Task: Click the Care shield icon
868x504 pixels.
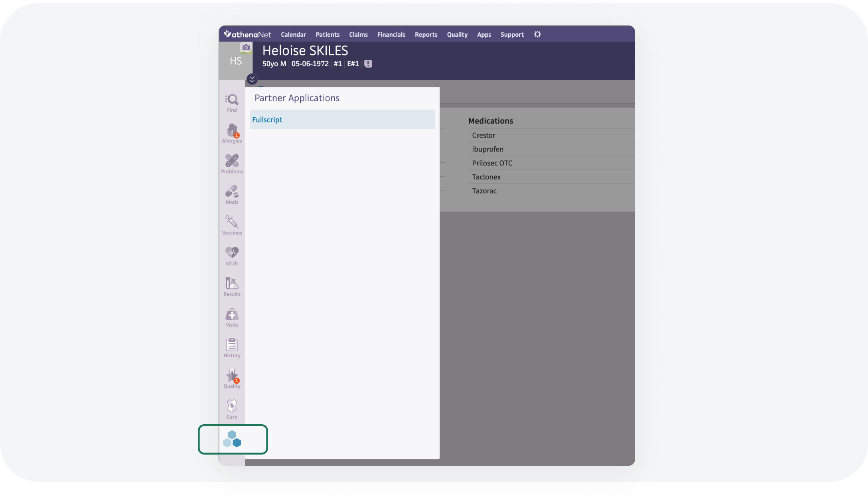Action: pos(231,407)
